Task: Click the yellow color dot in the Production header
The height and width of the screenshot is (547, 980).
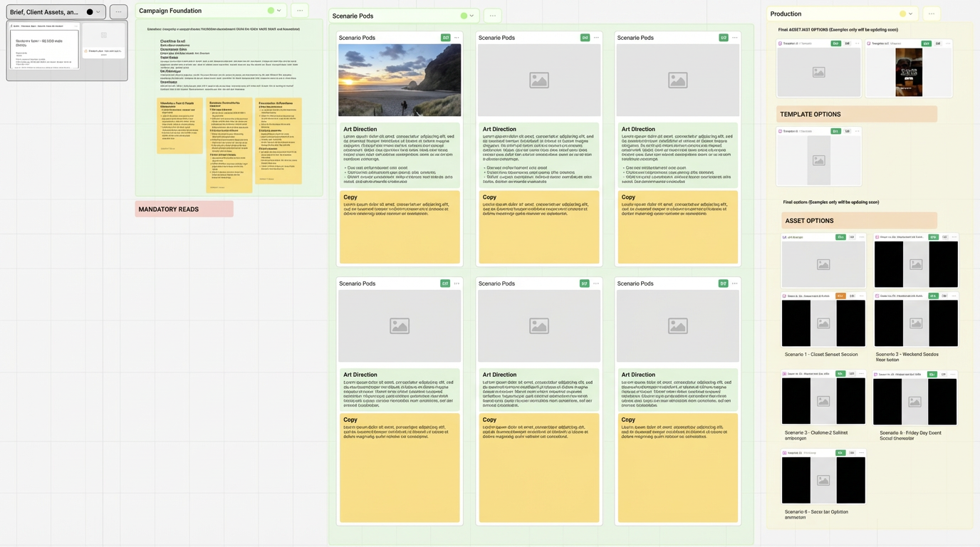Action: pos(902,14)
